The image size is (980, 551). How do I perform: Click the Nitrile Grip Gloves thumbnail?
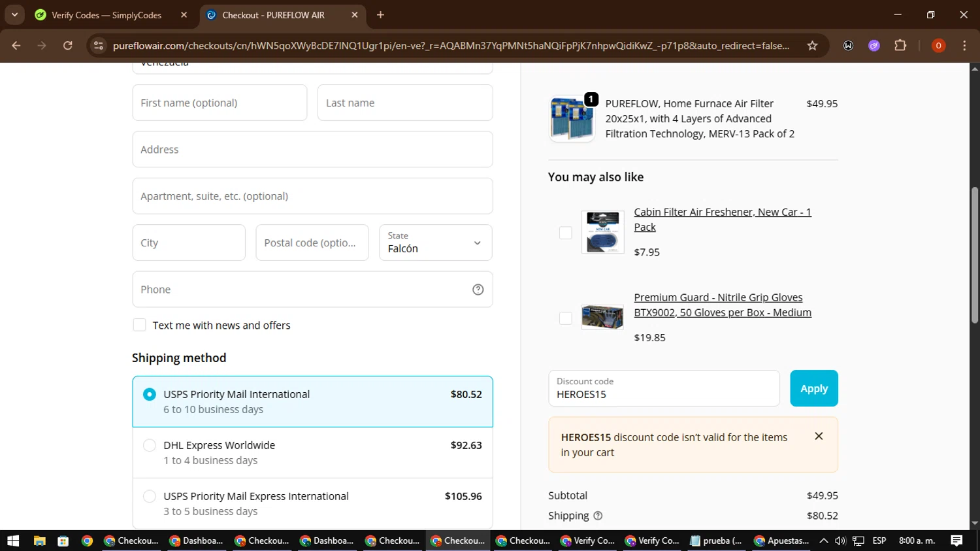pyautogui.click(x=602, y=317)
